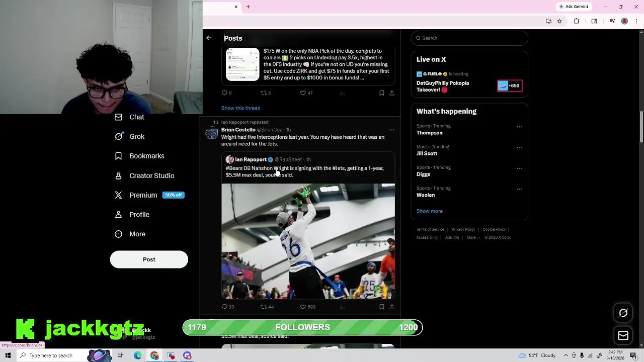Screen dimensions: 644x362
Task: Open Chat in the X sidebar
Action: coord(130,117)
